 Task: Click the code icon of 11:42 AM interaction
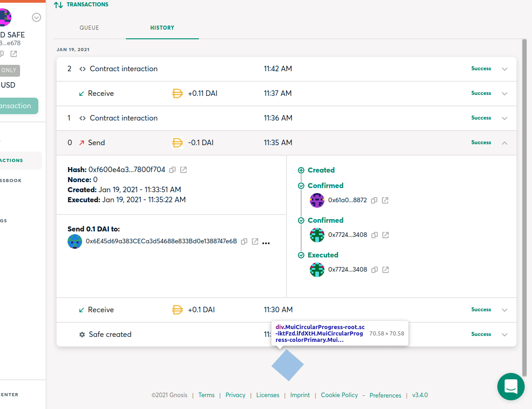click(x=83, y=69)
